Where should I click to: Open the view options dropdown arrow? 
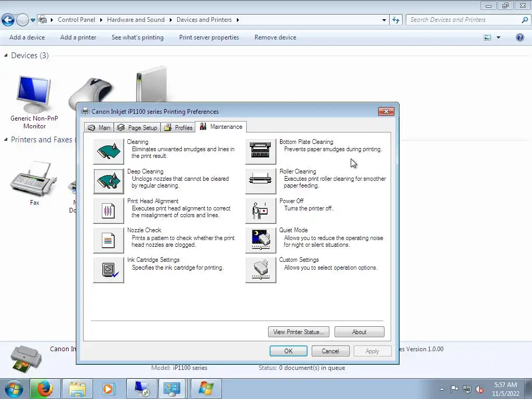[498, 37]
